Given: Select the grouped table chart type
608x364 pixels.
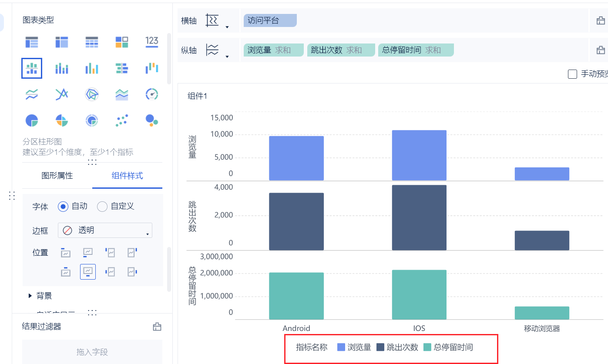Looking at the screenshot, I should [x=32, y=42].
